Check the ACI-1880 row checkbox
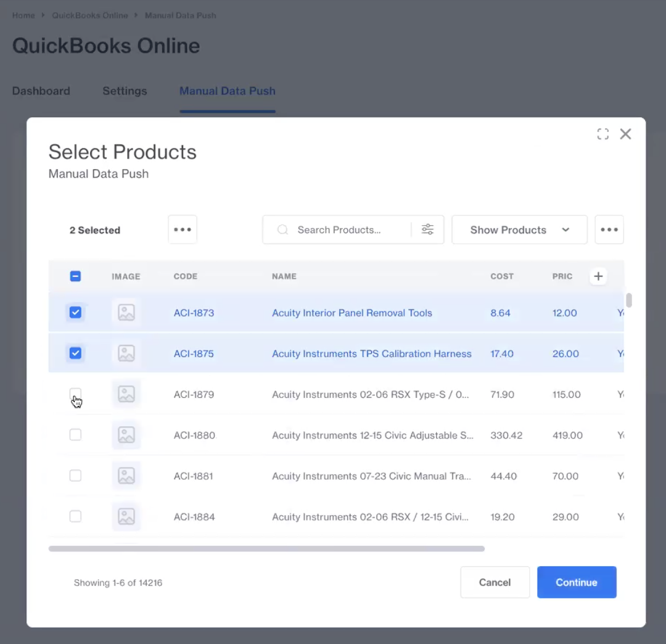Viewport: 666px width, 644px height. 75,434
